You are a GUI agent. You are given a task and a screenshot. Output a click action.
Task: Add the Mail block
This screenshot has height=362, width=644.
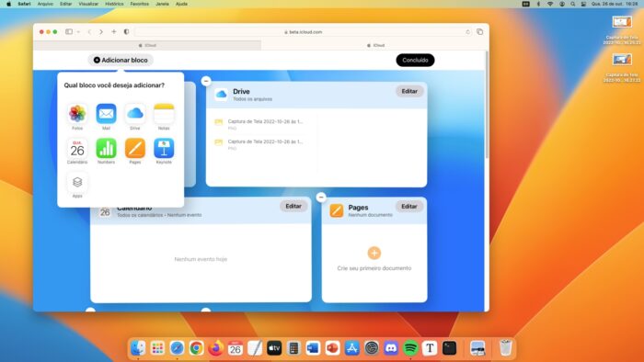point(106,114)
